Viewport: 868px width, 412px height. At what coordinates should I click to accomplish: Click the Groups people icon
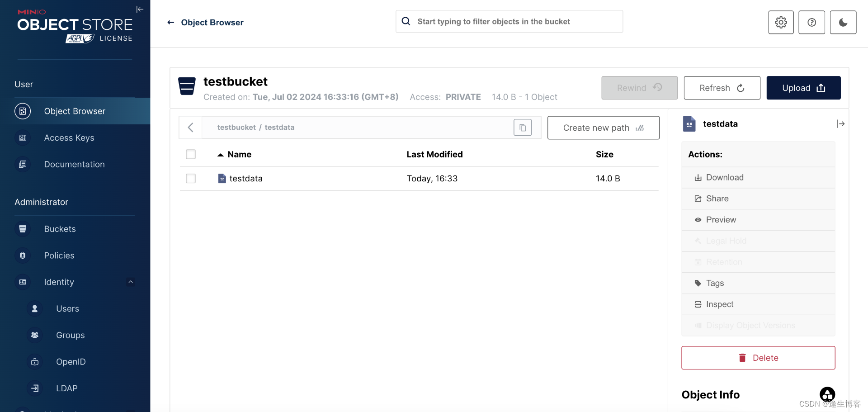[35, 335]
